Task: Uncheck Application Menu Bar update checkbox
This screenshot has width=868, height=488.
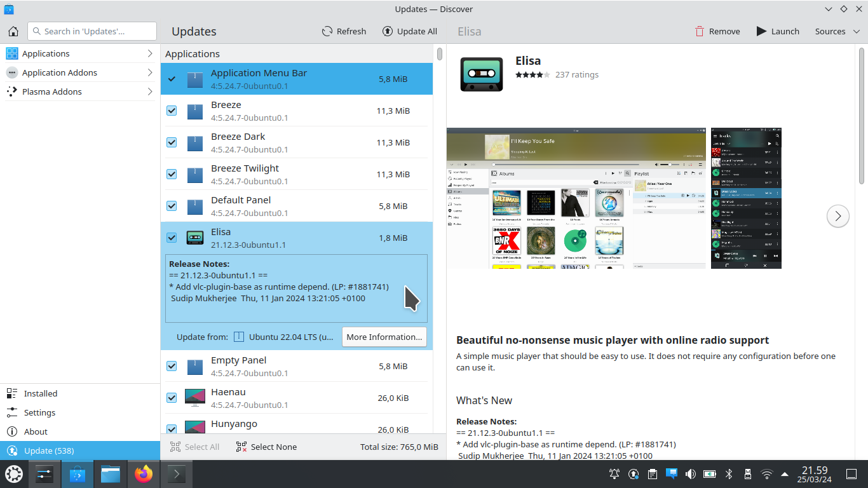Action: (x=172, y=79)
